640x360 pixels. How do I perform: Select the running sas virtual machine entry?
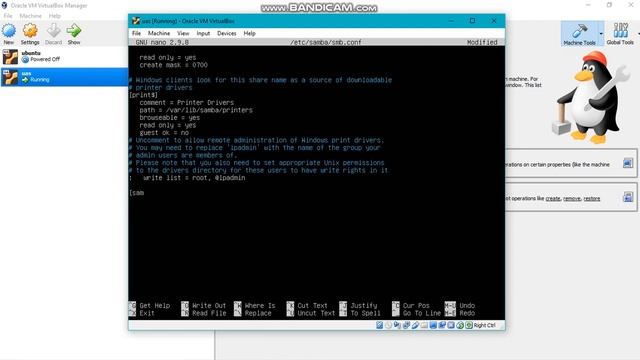pos(64,77)
